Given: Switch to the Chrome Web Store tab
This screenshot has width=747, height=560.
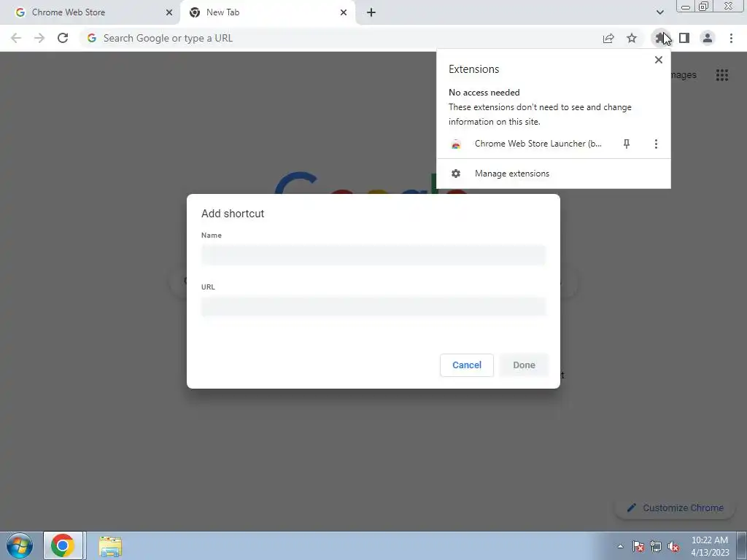Looking at the screenshot, I should [90, 12].
